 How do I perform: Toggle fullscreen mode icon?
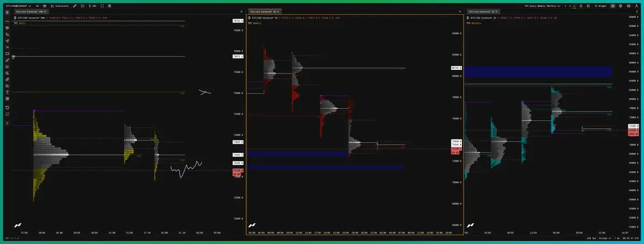click(102, 6)
